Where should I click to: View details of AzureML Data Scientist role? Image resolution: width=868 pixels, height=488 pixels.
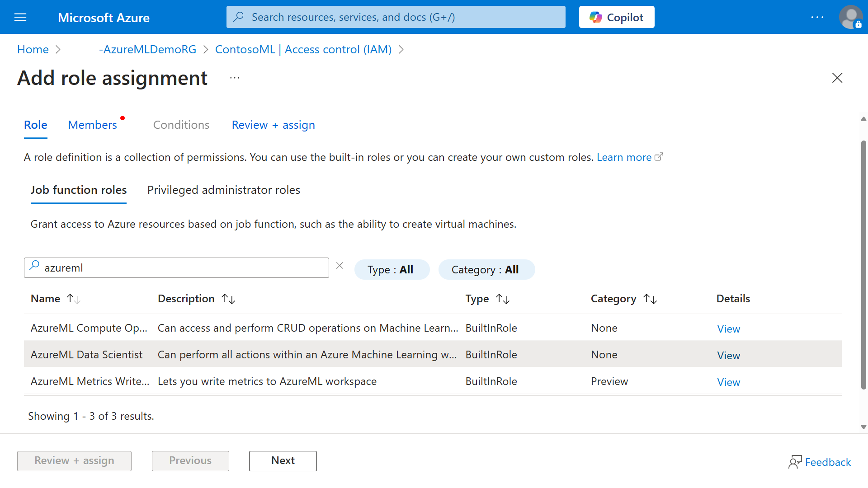pos(728,355)
